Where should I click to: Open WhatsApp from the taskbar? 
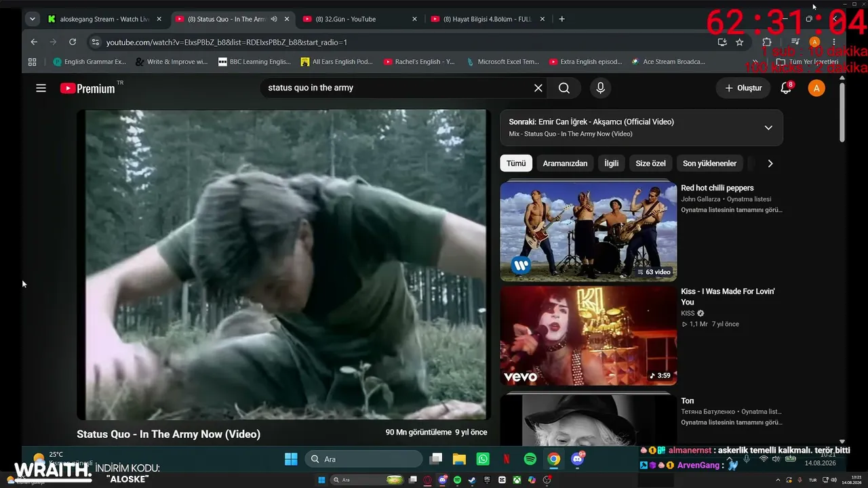click(483, 459)
